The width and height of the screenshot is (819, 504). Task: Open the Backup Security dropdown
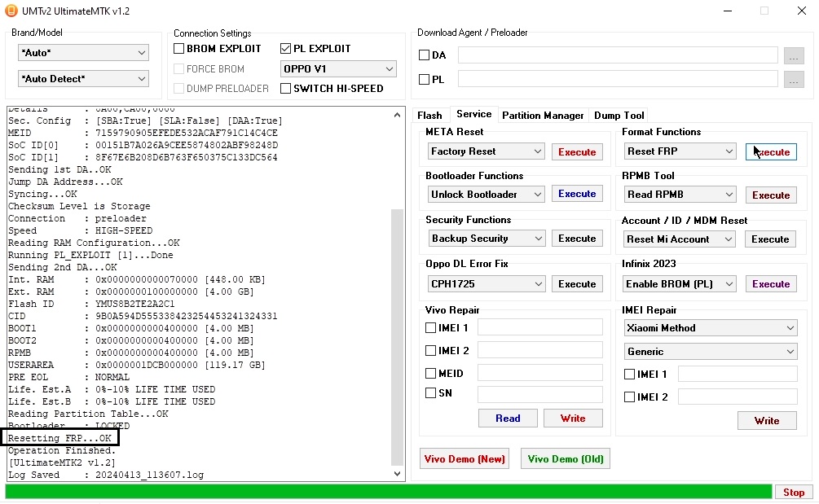486,239
